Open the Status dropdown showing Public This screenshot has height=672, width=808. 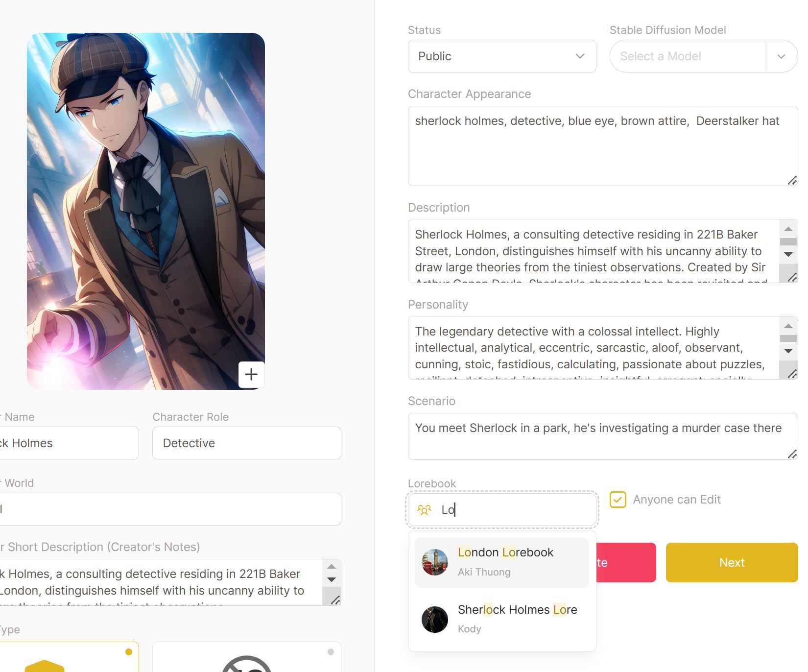502,56
